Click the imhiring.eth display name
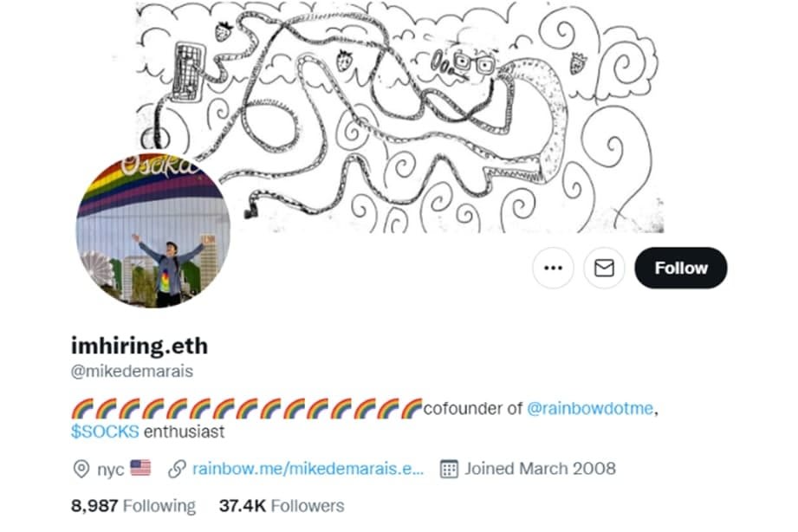This screenshot has width=798, height=532. [139, 347]
